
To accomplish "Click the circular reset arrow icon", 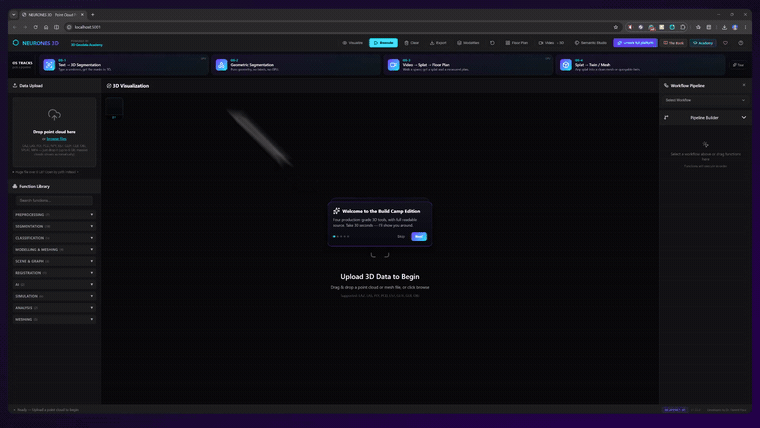I will [492, 43].
